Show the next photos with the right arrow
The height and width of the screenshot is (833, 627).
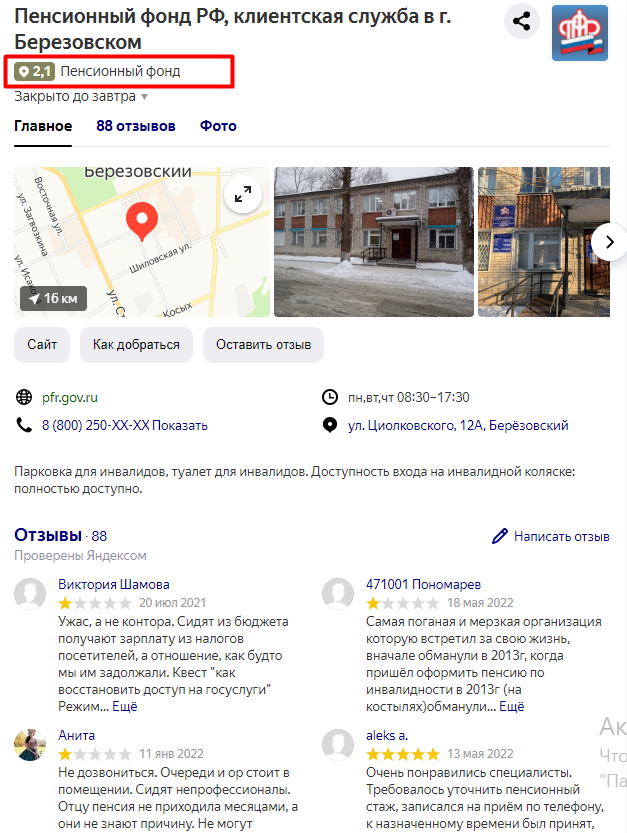609,242
